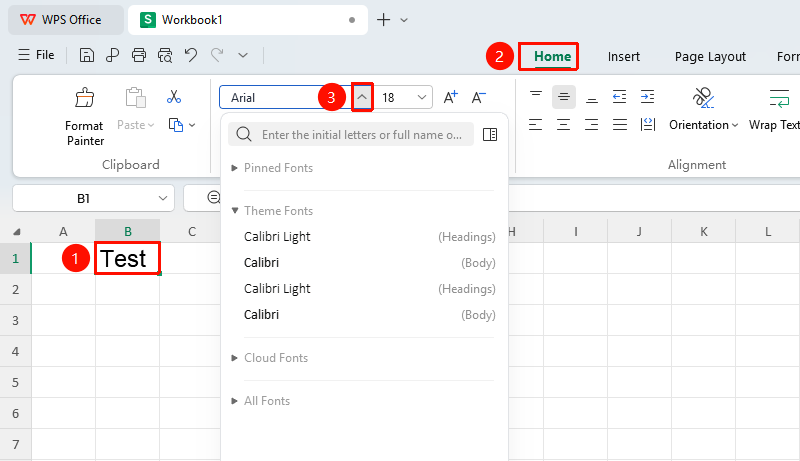
Task: Decrease indent icon
Action: click(x=619, y=97)
